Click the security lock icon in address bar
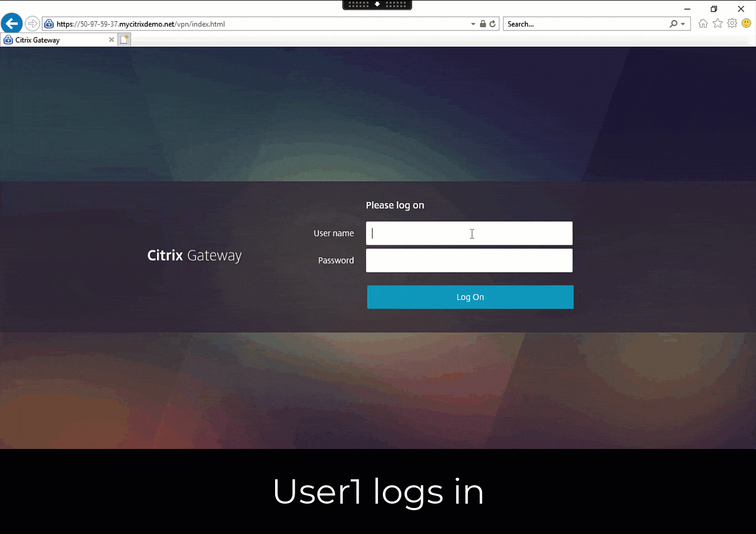The image size is (756, 534). point(483,24)
